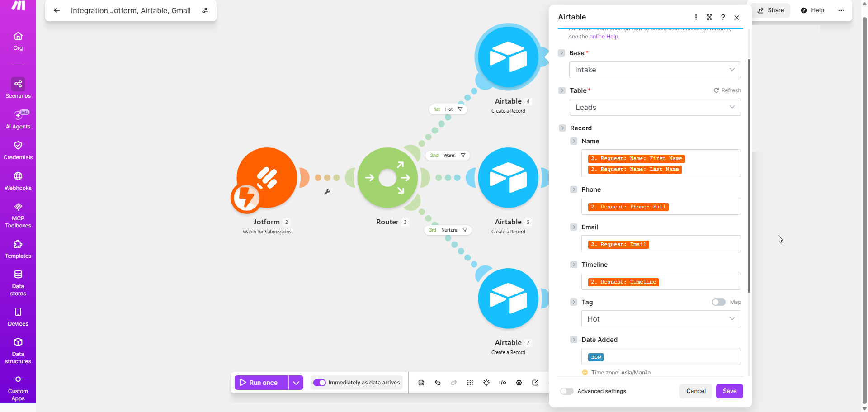Open Templates section
Viewport: 868px width, 412px height.
18,249
